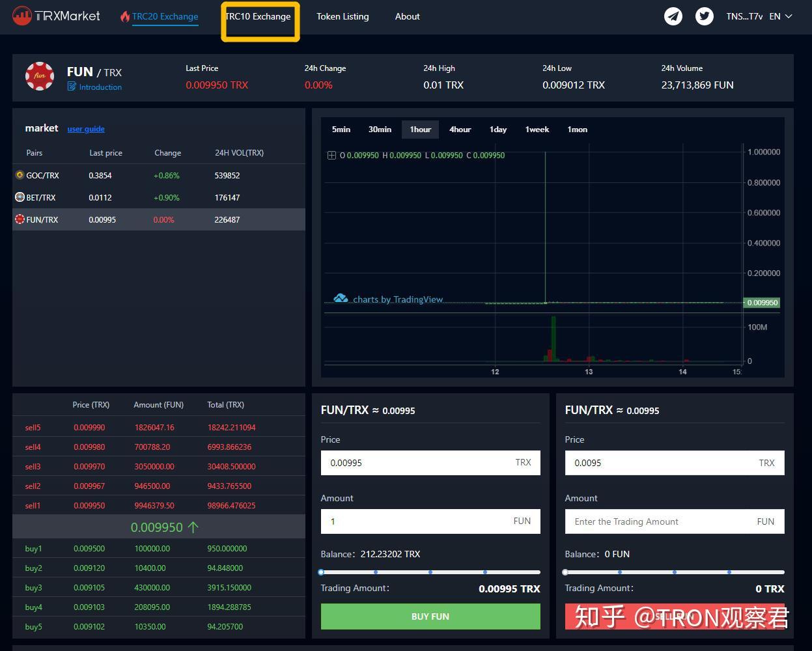Click the BET coin icon in pairs list

(x=20, y=197)
